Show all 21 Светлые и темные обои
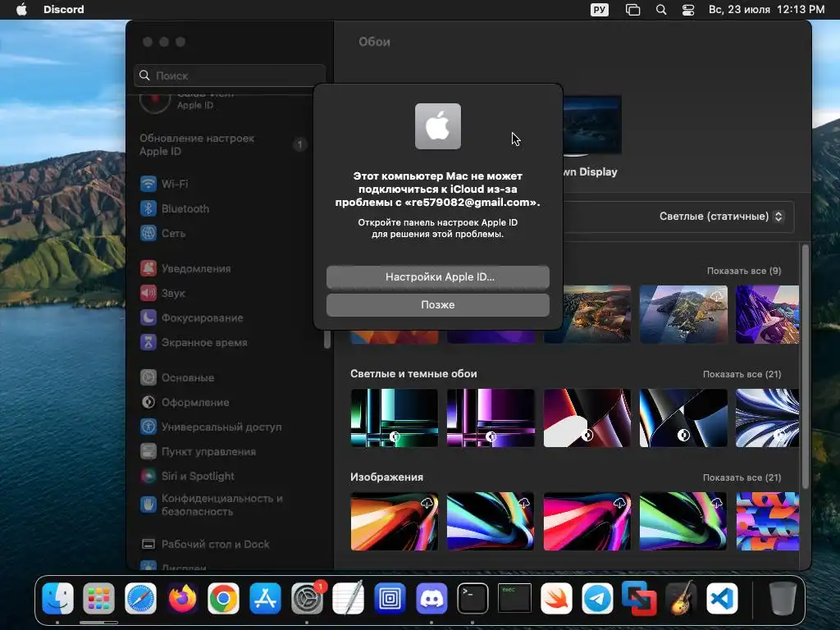The image size is (840, 630). pyautogui.click(x=742, y=374)
